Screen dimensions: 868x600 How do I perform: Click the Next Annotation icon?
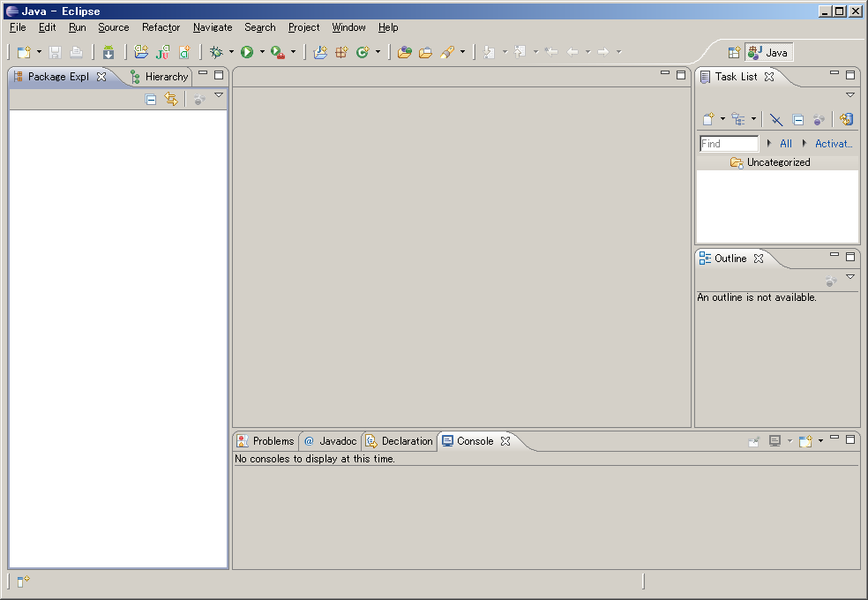coord(489,52)
